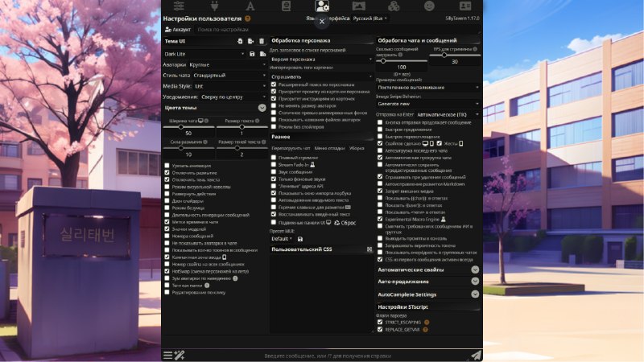Viewport: 644px width, 362px height.
Task: Open the Стиль чата dropdown
Action: 229,75
